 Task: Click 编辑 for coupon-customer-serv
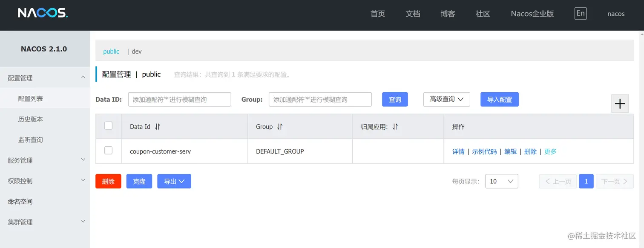511,151
